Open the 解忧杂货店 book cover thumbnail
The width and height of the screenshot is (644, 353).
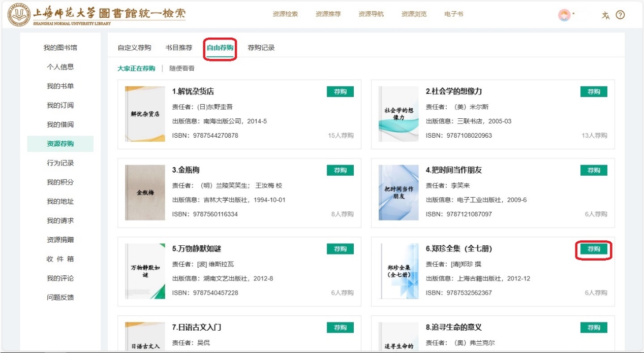[145, 114]
